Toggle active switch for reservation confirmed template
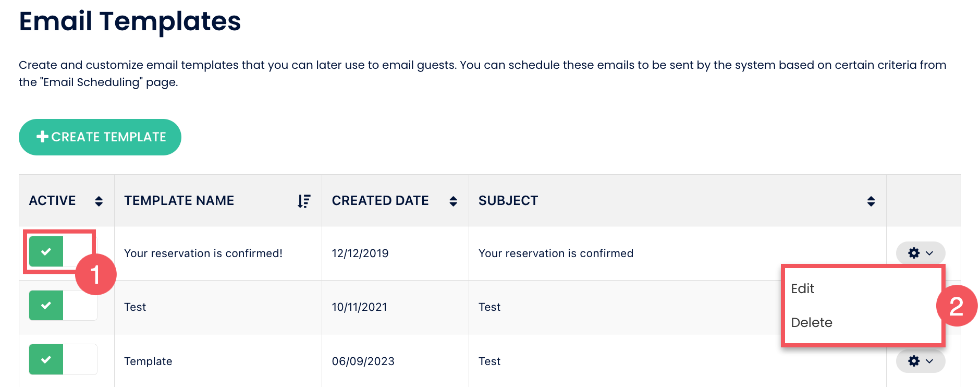Viewport: 980px width, 387px height. coord(63,252)
